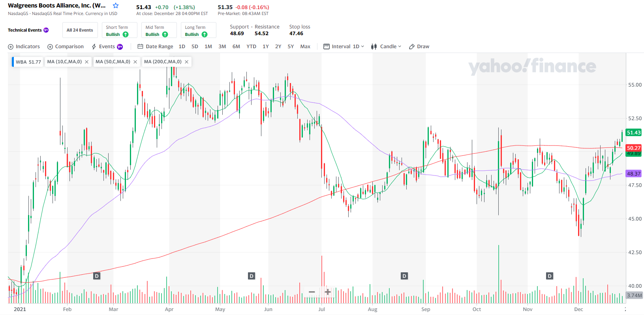Zoom out the chart with minus button
This screenshot has height=315, width=644.
pyautogui.click(x=312, y=292)
